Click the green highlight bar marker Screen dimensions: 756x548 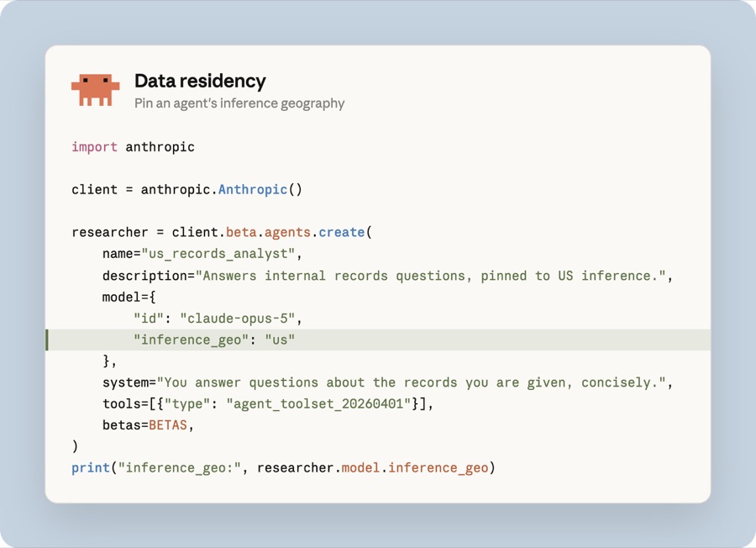(47, 340)
